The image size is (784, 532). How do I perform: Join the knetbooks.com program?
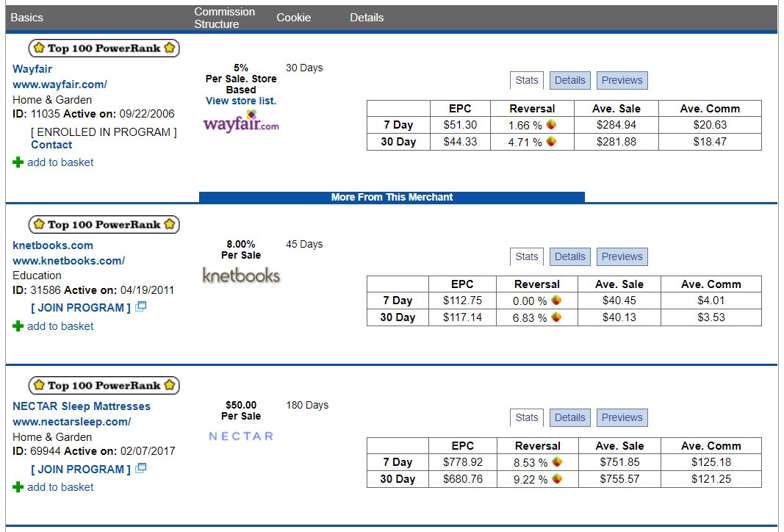click(81, 308)
